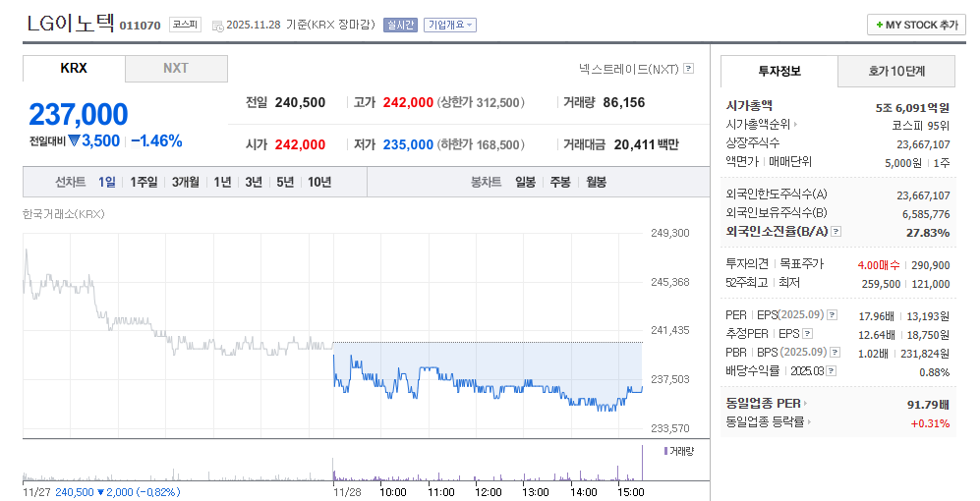Show the 일봉 candlestick chart

526,183
